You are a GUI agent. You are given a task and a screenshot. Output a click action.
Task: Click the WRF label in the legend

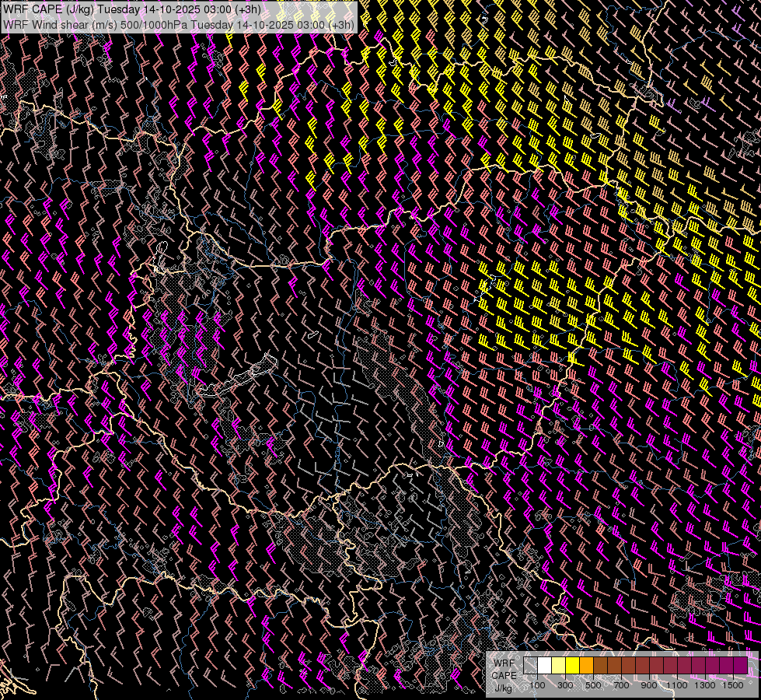(x=504, y=663)
